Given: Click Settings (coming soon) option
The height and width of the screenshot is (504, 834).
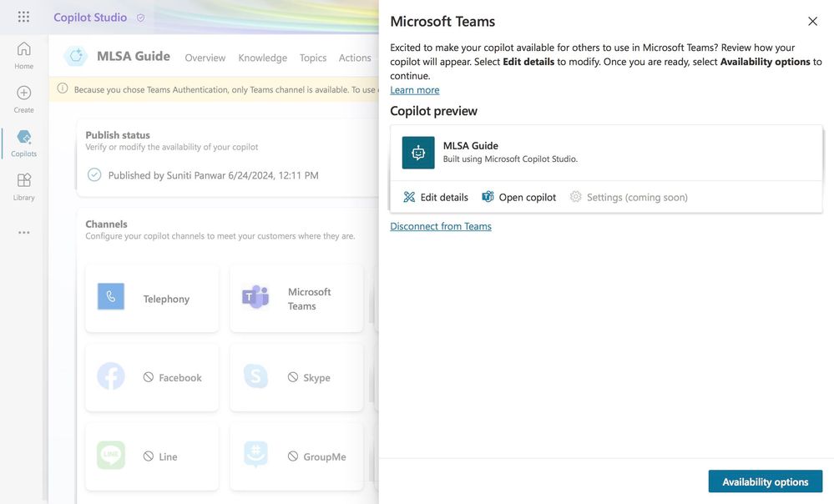Looking at the screenshot, I should coord(629,197).
